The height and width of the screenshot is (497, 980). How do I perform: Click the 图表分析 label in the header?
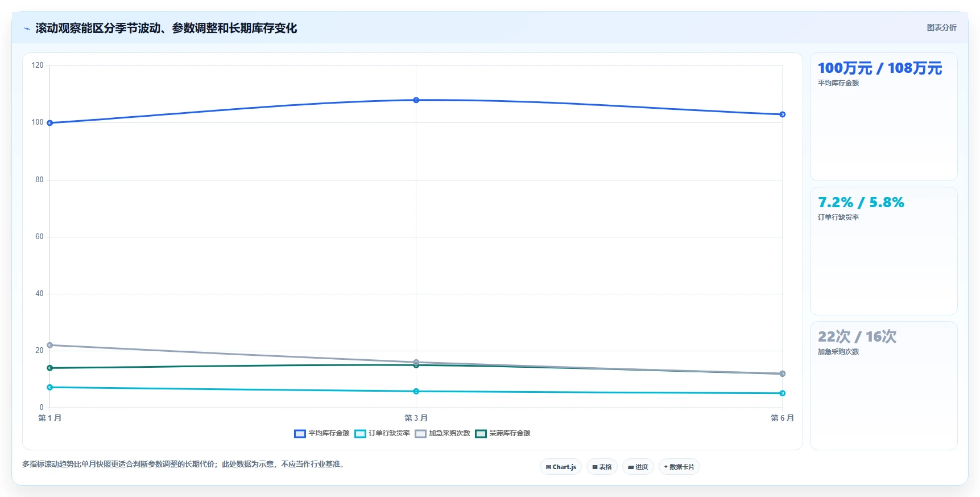(x=941, y=27)
